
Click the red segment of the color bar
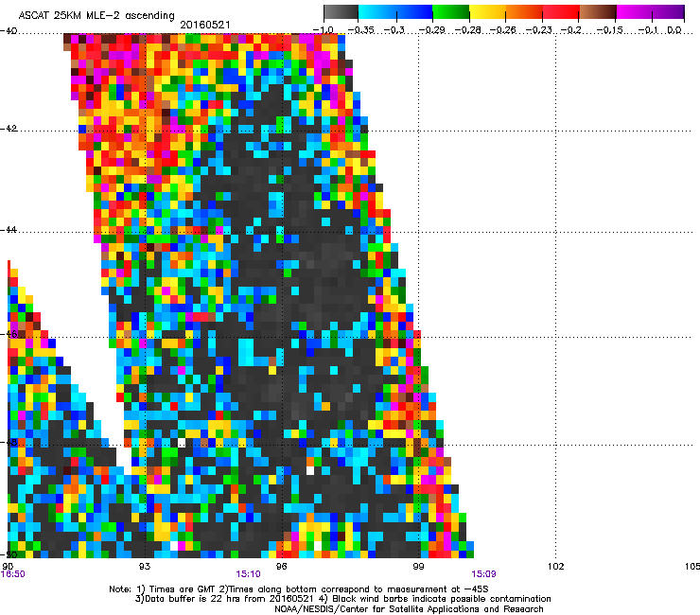[561, 12]
